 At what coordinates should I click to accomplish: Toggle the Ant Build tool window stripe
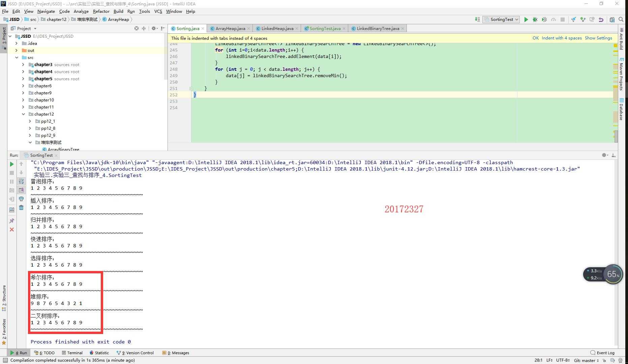(x=622, y=38)
